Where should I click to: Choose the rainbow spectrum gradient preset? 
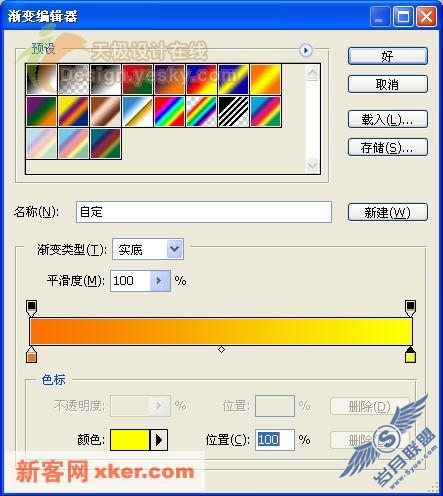[170, 112]
